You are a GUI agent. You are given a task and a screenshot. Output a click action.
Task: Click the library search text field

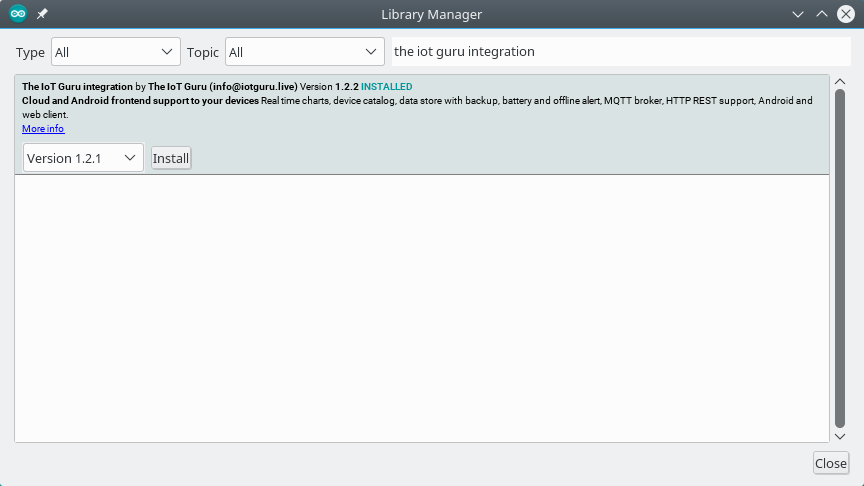pyautogui.click(x=620, y=52)
